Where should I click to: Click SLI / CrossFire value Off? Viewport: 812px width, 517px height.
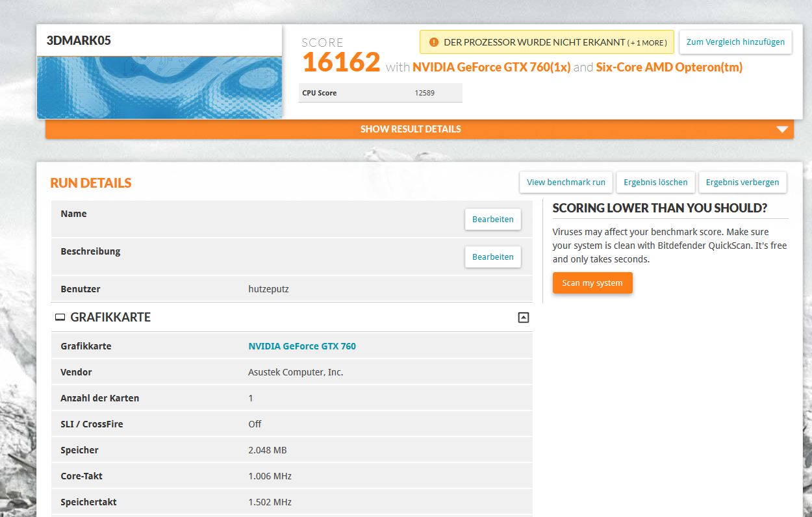(x=255, y=424)
